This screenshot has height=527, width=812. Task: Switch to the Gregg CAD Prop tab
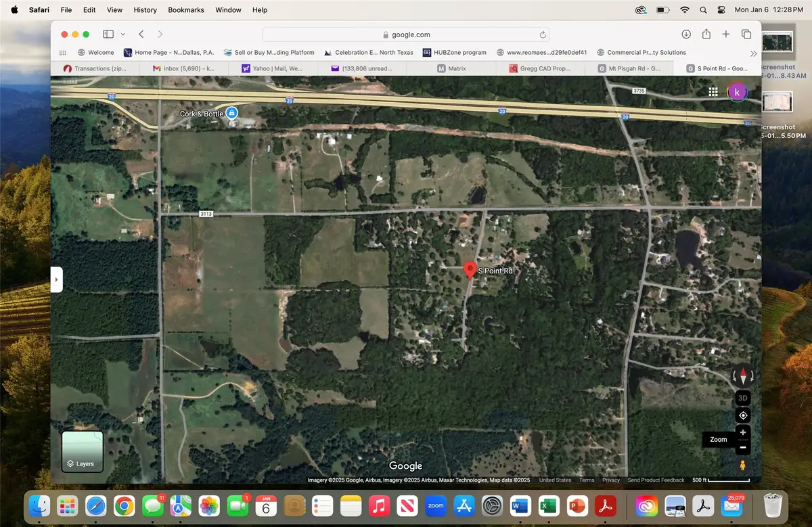(x=545, y=68)
